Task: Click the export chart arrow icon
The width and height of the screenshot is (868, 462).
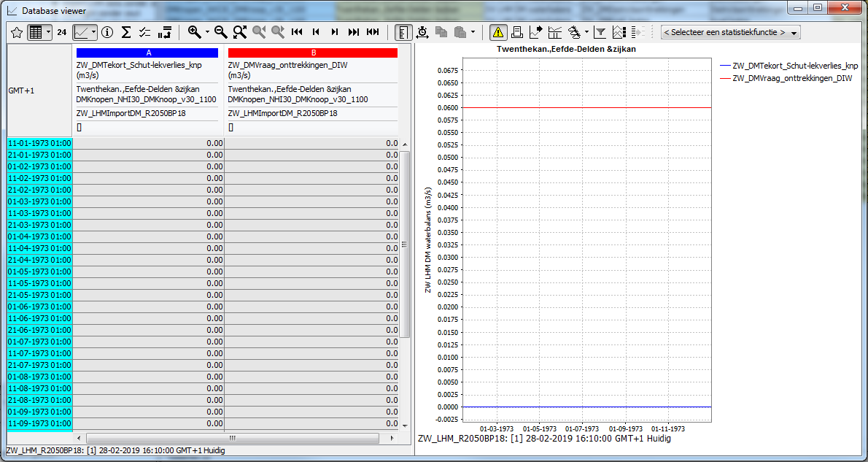Action: click(536, 32)
